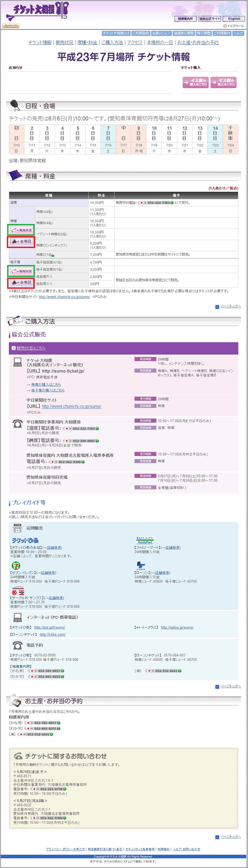The image size is (248, 868).
Task: Select ご利用登録 tab
Action: (x=141, y=33)
